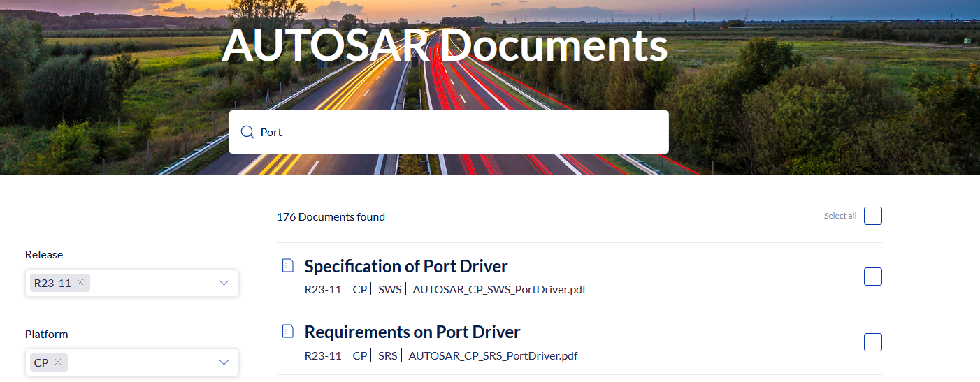Click the AUTOSAR Documents page heading
Viewport: 980px width, 382px height.
tap(445, 46)
